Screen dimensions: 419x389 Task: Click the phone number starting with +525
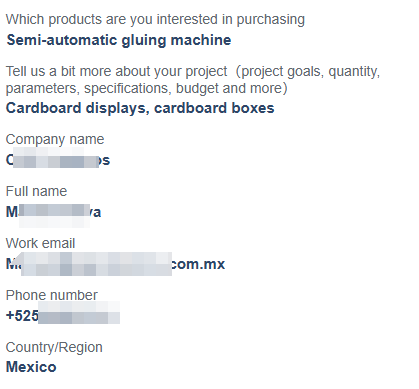[x=63, y=316]
